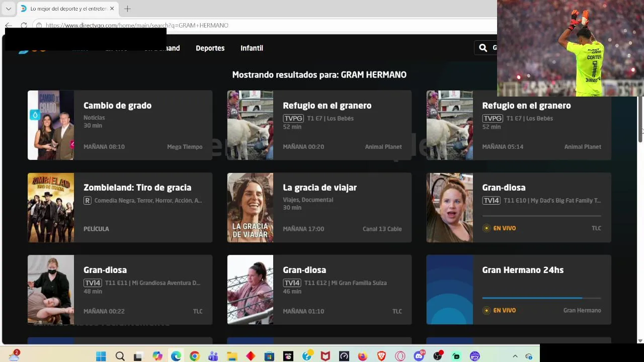Click Gran Hermano 24hs blue thumbnail

click(x=450, y=290)
